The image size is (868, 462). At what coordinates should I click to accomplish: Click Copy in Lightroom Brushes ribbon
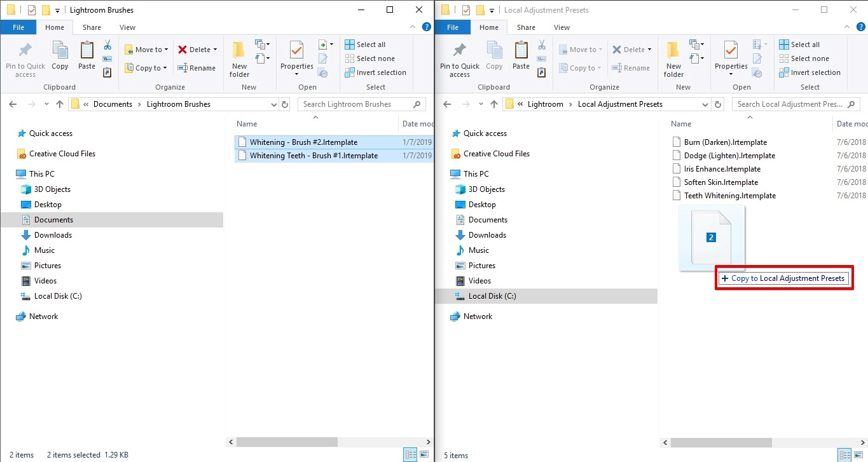(60, 56)
